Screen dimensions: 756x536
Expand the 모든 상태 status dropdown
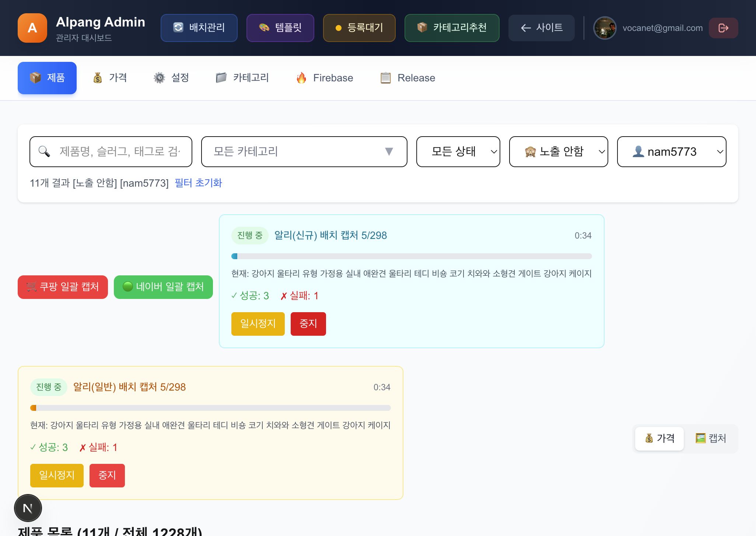point(458,151)
